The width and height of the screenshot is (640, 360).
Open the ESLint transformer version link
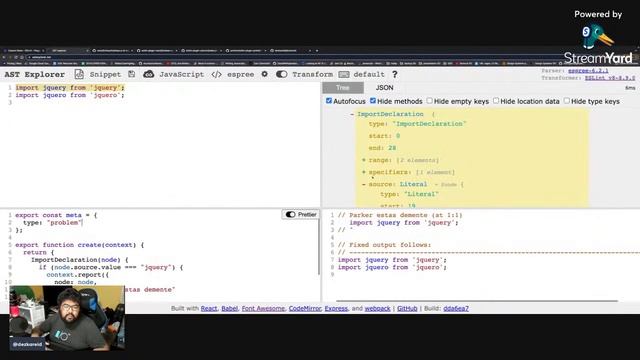pos(610,78)
